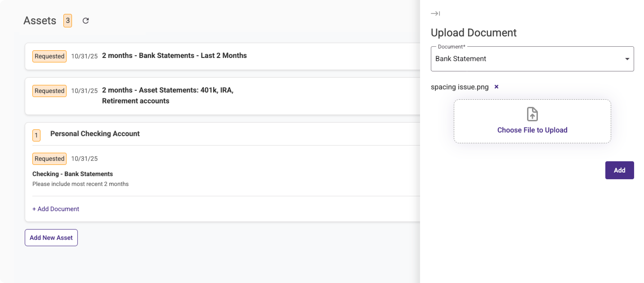Click Requested tag on Bank Statements row
This screenshot has height=283, width=644.
[49, 56]
